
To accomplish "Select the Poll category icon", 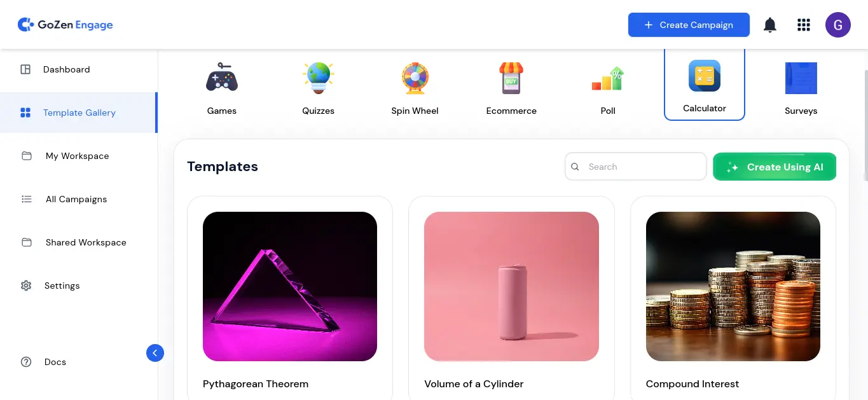I will coord(608,79).
